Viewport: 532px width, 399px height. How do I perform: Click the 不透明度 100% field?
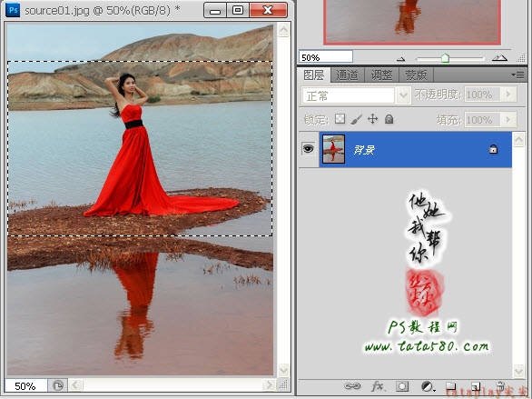[x=483, y=95]
